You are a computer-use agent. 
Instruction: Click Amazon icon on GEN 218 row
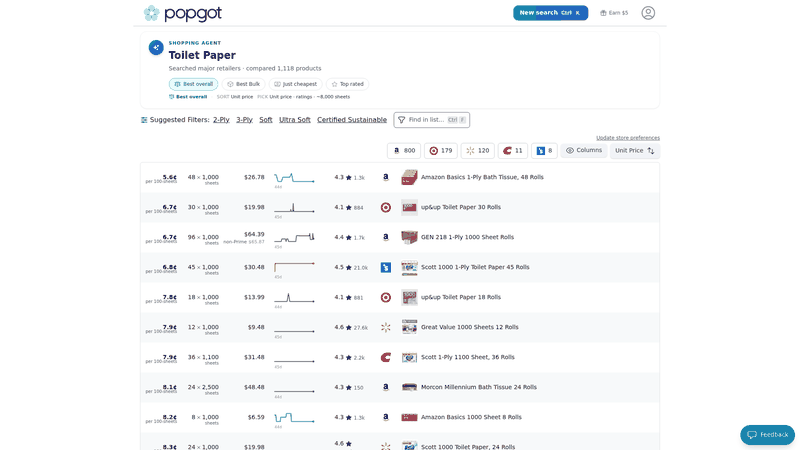386,237
